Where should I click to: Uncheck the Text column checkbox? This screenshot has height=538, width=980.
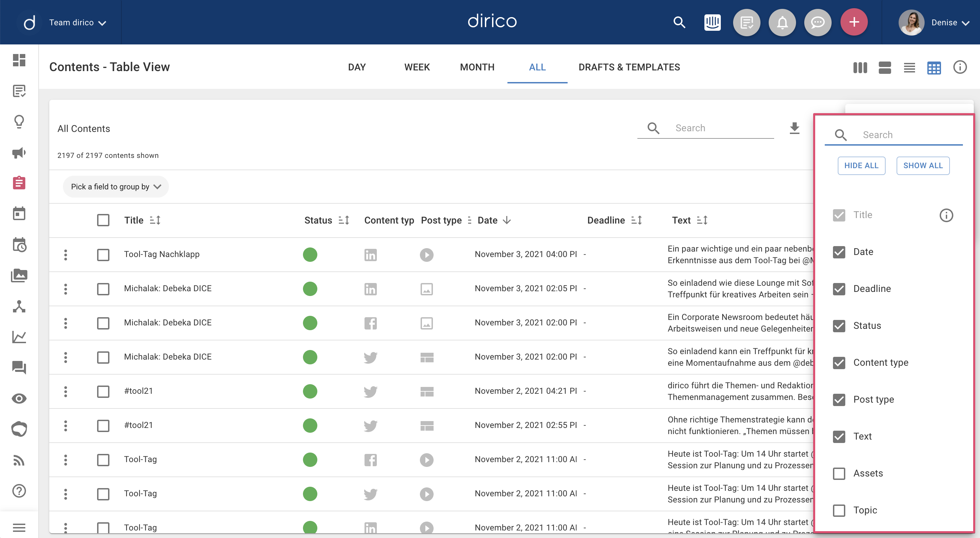839,436
